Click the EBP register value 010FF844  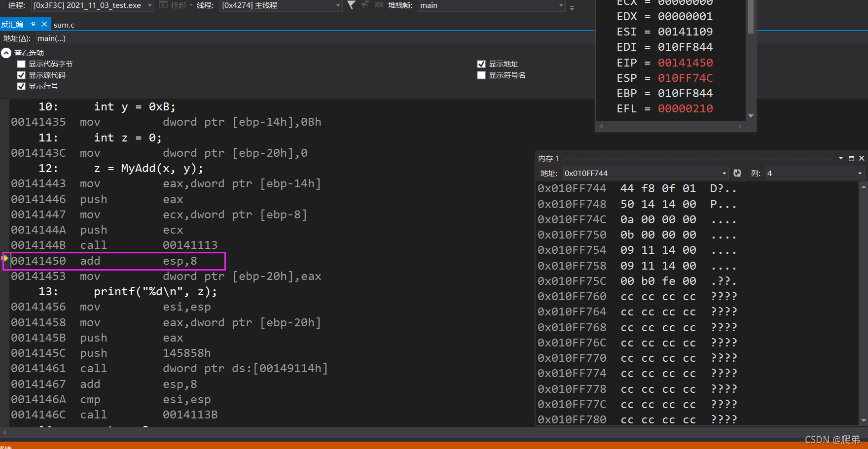[685, 93]
